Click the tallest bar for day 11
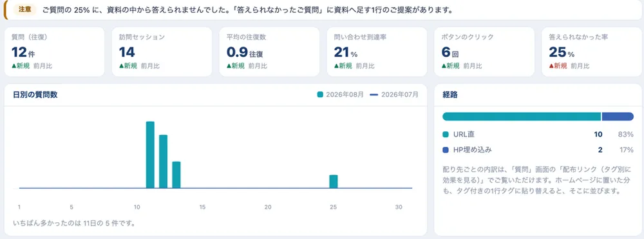 (150, 155)
